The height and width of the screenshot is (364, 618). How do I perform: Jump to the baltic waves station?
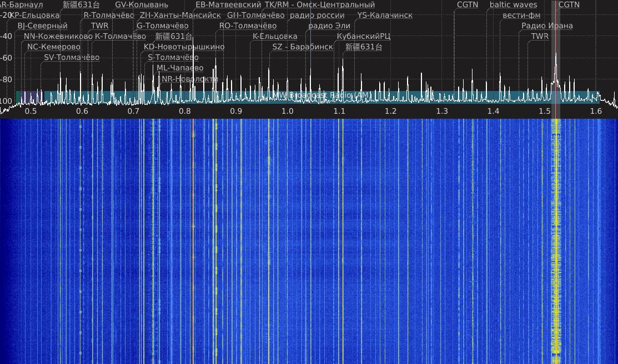513,5
